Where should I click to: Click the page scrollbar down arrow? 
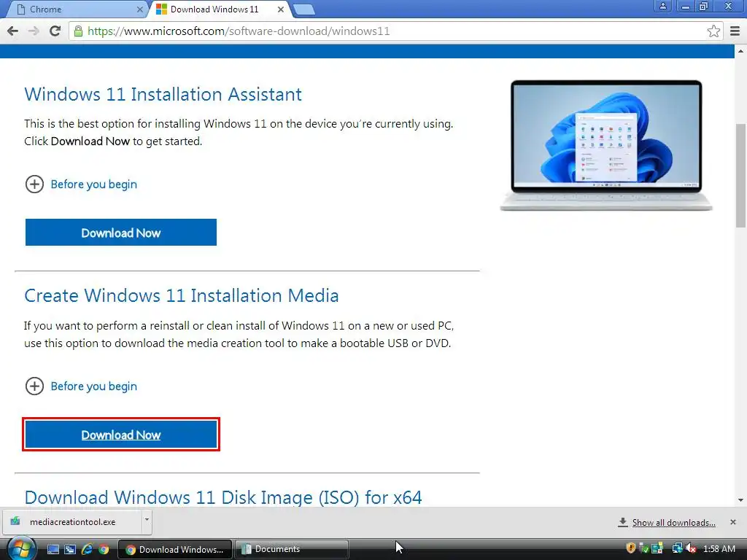[x=740, y=500]
